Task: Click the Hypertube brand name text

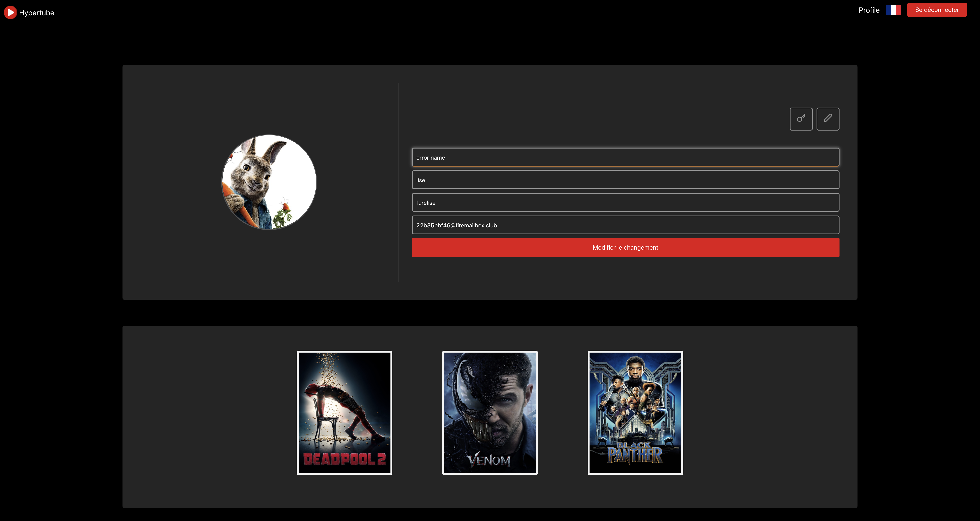Action: click(x=37, y=13)
